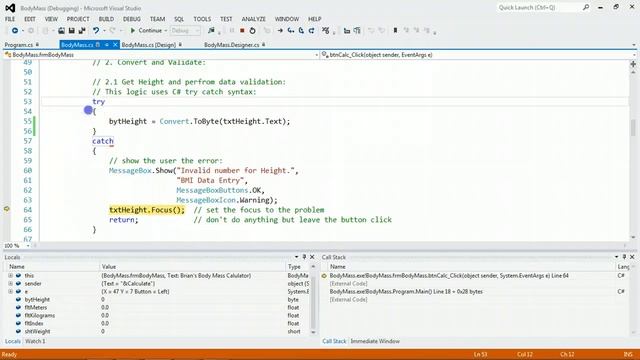Image resolution: width=640 pixels, height=360 pixels.
Task: Click the breakpoint dot beside line 54
Action: (88, 110)
